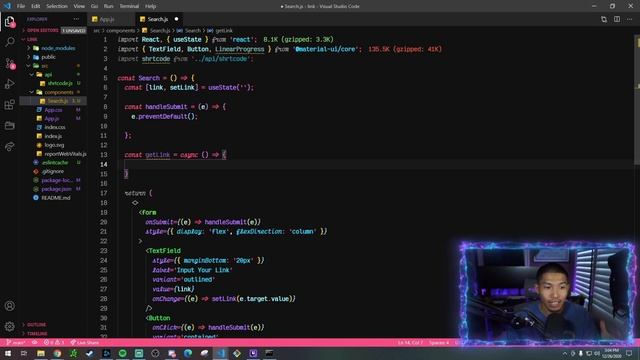Open the Go menu
This screenshot has height=360, width=640.
tap(94, 6)
